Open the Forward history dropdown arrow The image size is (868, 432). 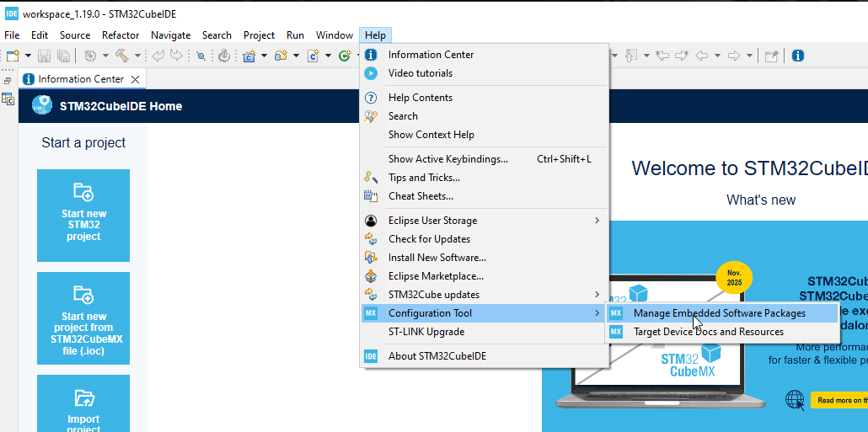749,56
